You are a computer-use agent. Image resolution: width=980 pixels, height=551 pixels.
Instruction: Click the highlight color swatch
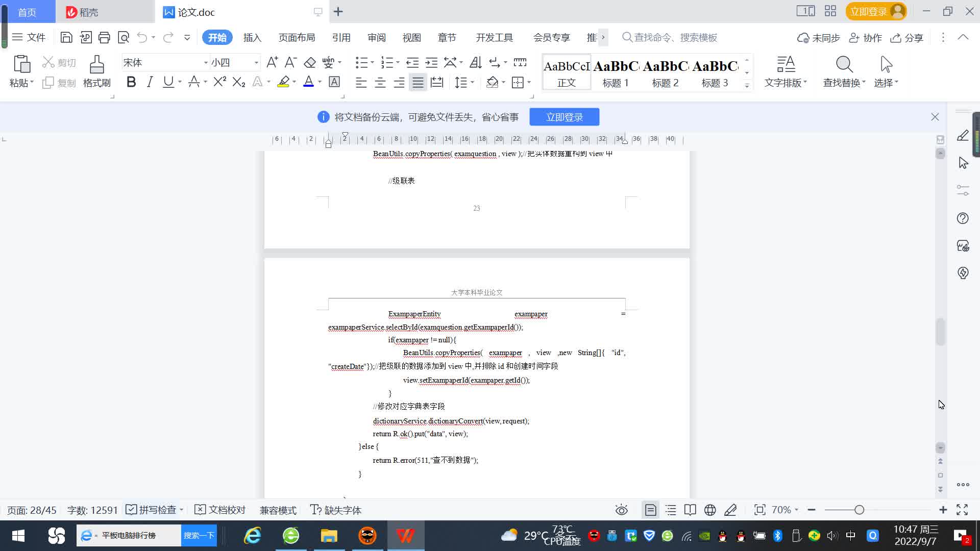click(x=283, y=82)
